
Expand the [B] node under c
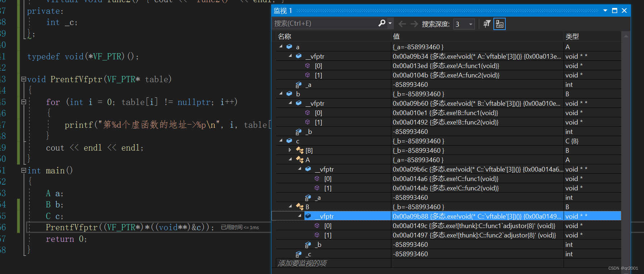pos(290,150)
